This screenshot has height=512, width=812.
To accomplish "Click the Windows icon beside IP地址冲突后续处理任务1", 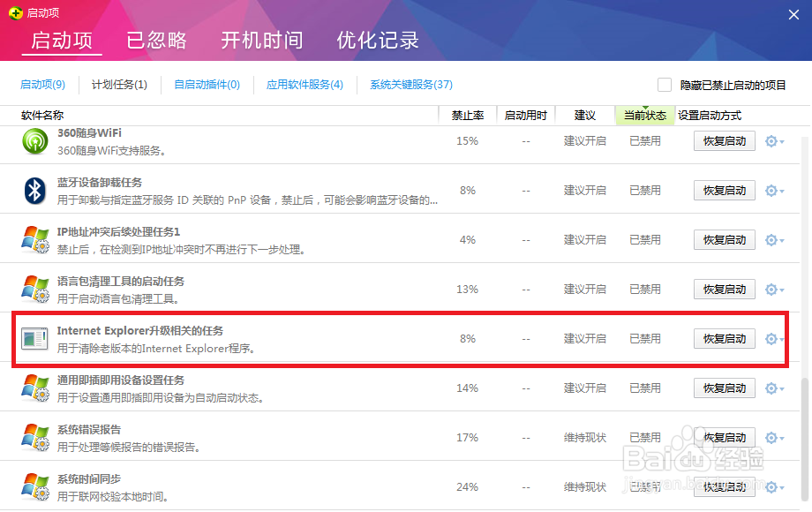I will pyautogui.click(x=35, y=240).
